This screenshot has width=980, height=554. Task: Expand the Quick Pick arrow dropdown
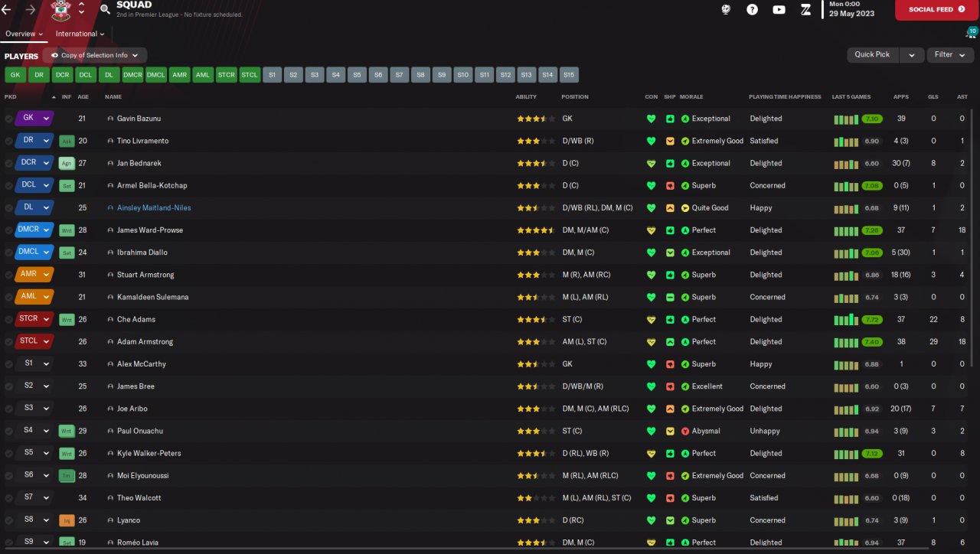click(x=911, y=55)
